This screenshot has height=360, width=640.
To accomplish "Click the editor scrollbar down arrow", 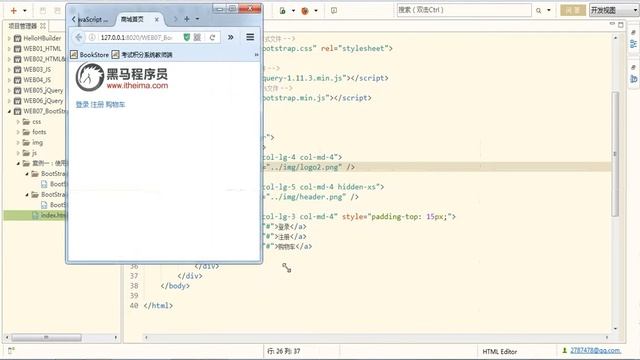I will click(616, 329).
